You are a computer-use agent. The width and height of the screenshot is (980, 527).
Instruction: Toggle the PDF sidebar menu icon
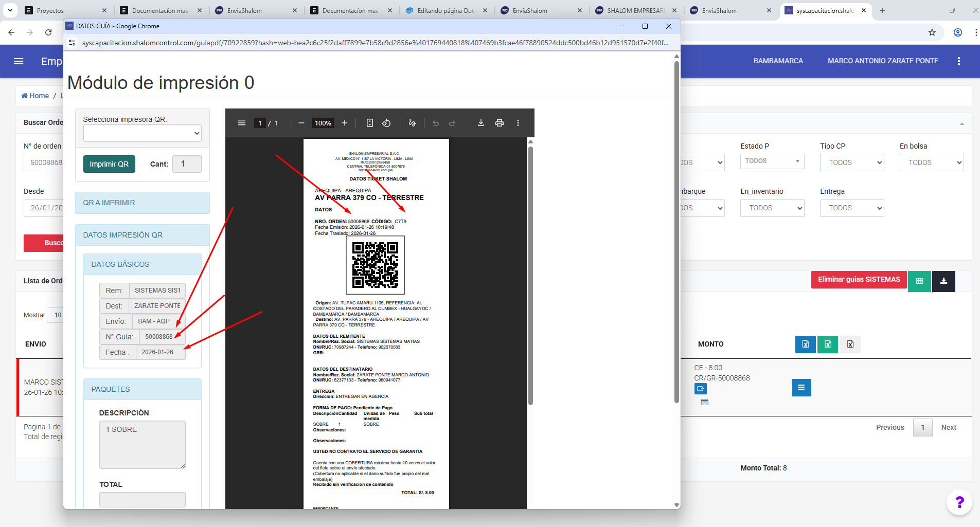[x=242, y=123]
